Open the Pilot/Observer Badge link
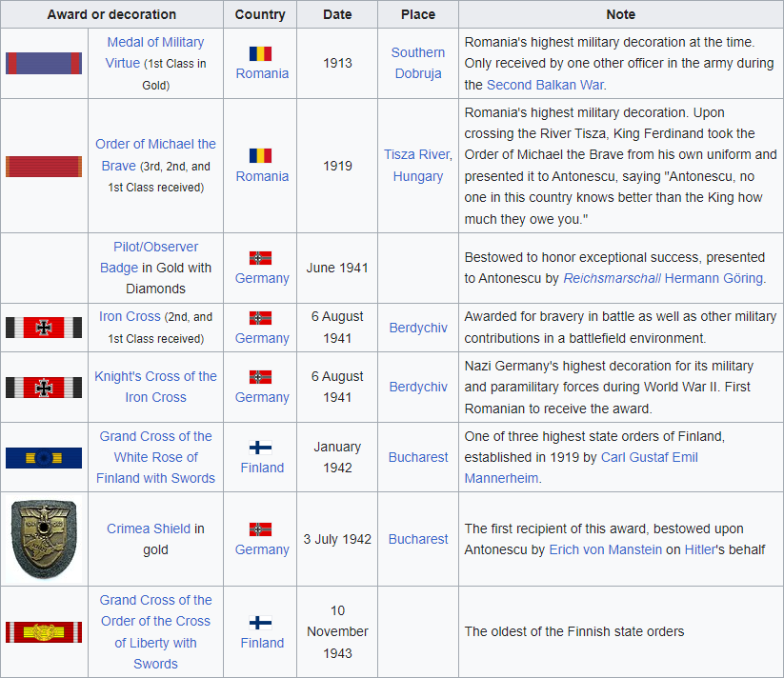This screenshot has height=678, width=784. (149, 257)
